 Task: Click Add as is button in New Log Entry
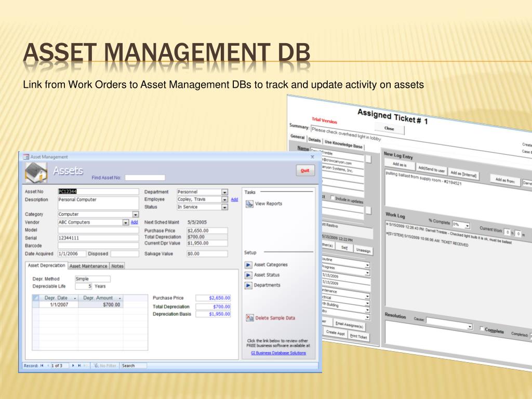point(400,165)
